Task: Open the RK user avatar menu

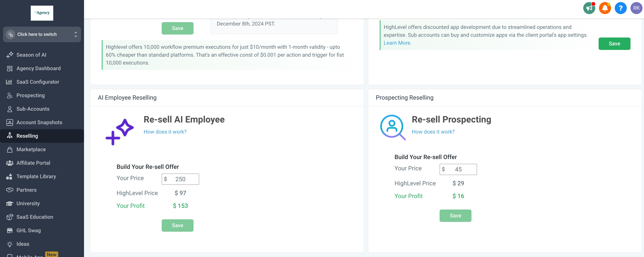Action: pos(636,8)
